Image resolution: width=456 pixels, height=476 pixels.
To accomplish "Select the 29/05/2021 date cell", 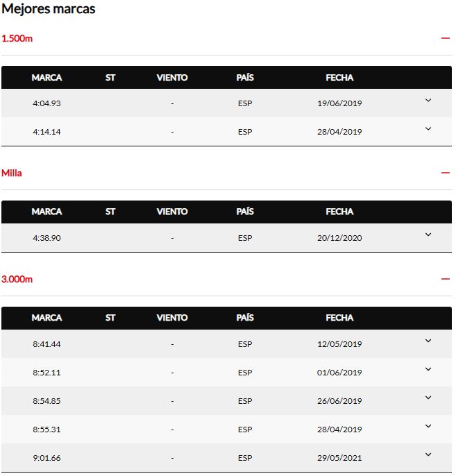I will [x=339, y=458].
